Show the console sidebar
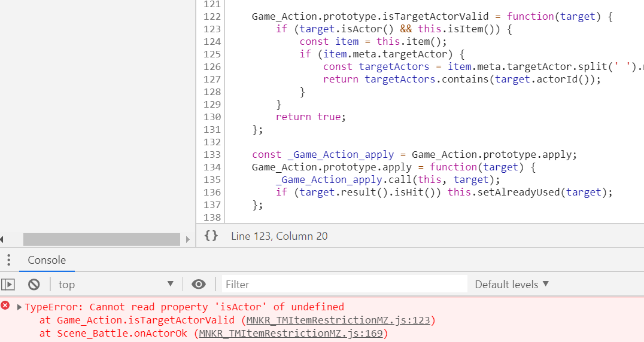 [x=8, y=284]
